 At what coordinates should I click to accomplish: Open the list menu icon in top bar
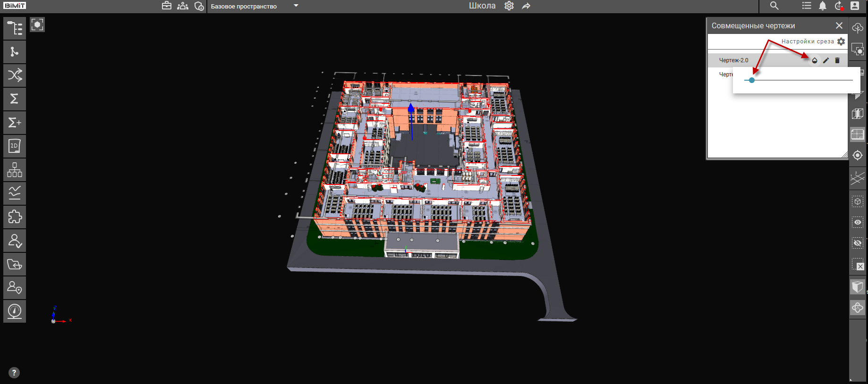[x=807, y=6]
